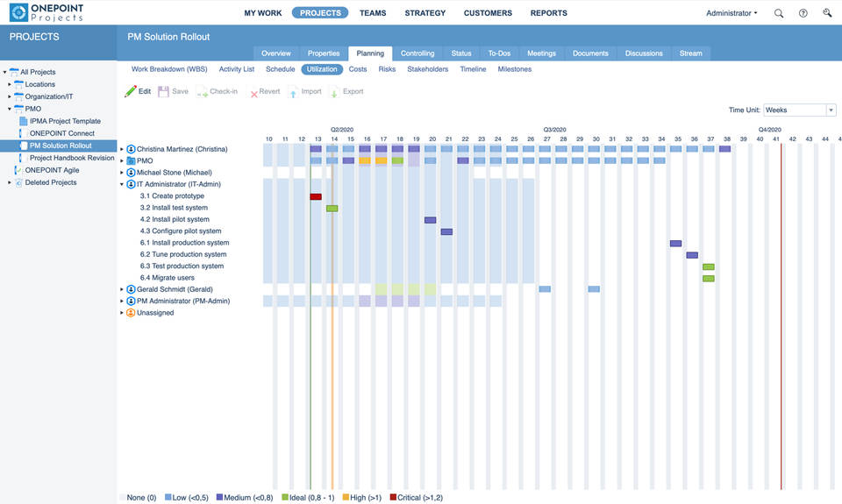Click the ONEPOINT Projects logo
The height and width of the screenshot is (504, 842).
46,12
